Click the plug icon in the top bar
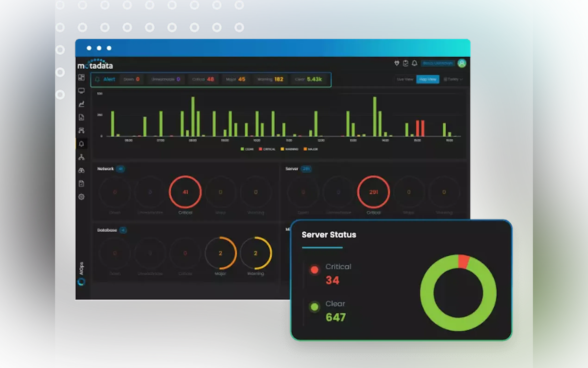Image resolution: width=588 pixels, height=368 pixels. (397, 63)
